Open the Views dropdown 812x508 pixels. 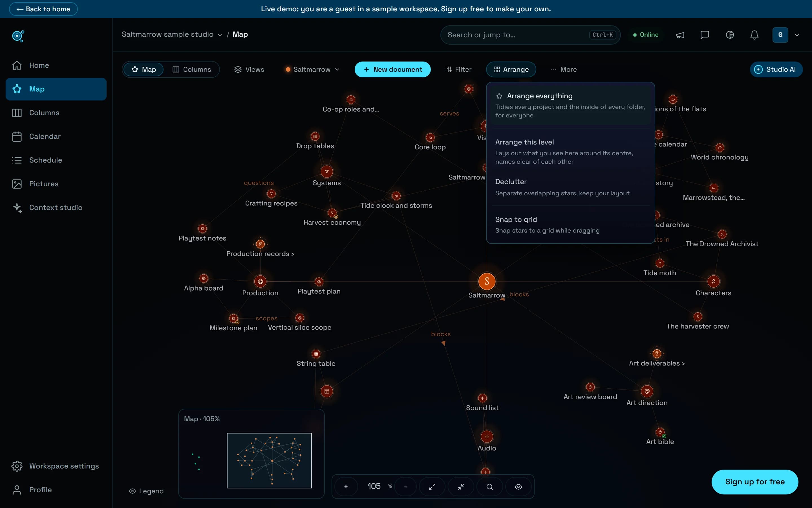pos(249,69)
